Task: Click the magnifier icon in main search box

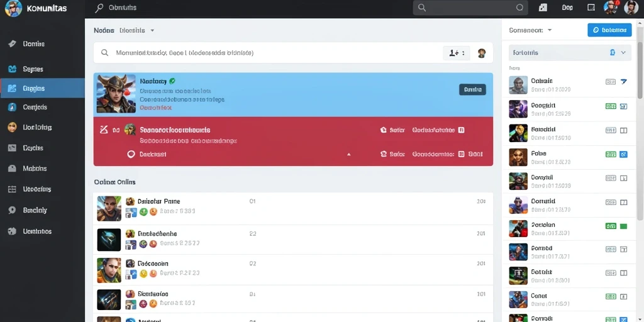Action: pos(105,53)
